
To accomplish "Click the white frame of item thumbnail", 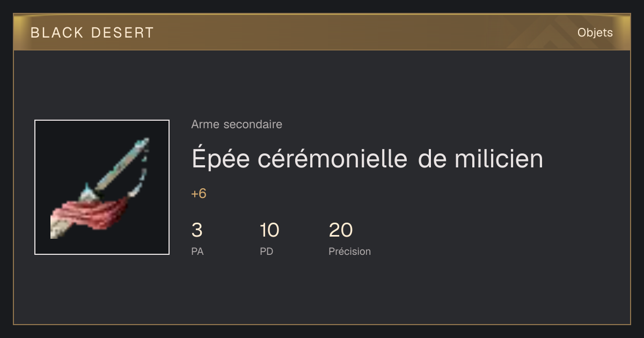I will click(102, 121).
